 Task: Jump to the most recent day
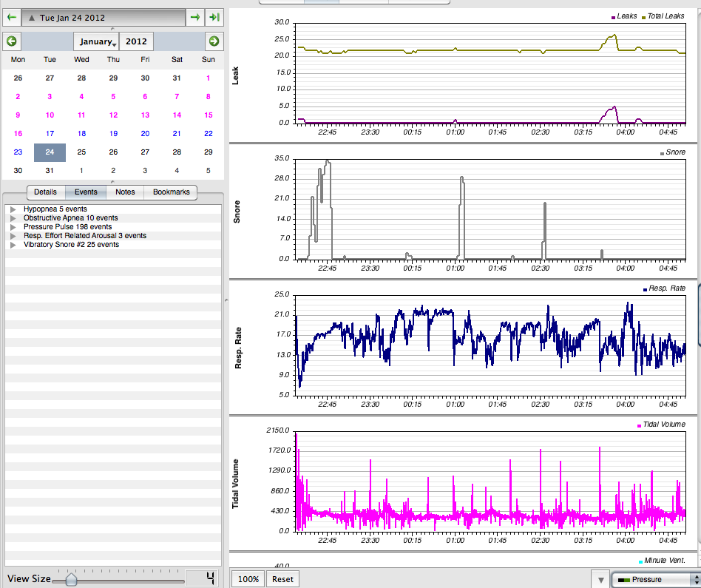point(214,17)
